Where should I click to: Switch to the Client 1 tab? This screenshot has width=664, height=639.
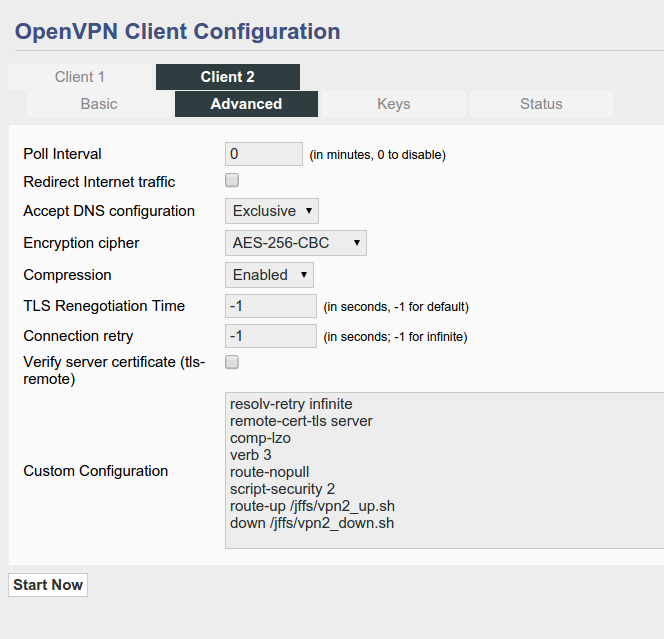coord(80,77)
